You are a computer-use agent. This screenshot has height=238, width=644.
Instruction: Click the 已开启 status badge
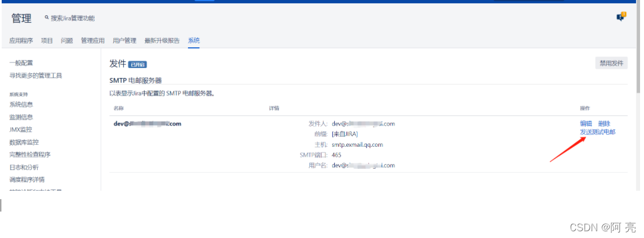point(137,65)
